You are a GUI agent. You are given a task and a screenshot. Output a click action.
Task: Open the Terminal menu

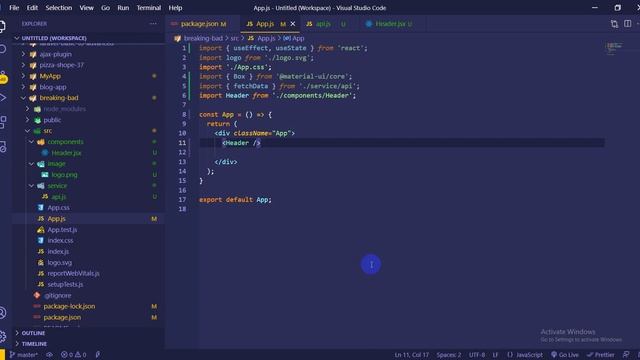coord(149,8)
